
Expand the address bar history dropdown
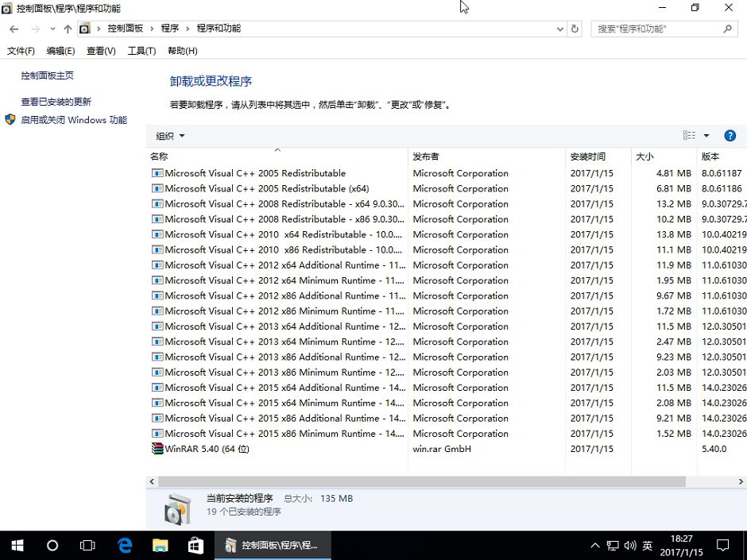[x=560, y=29]
